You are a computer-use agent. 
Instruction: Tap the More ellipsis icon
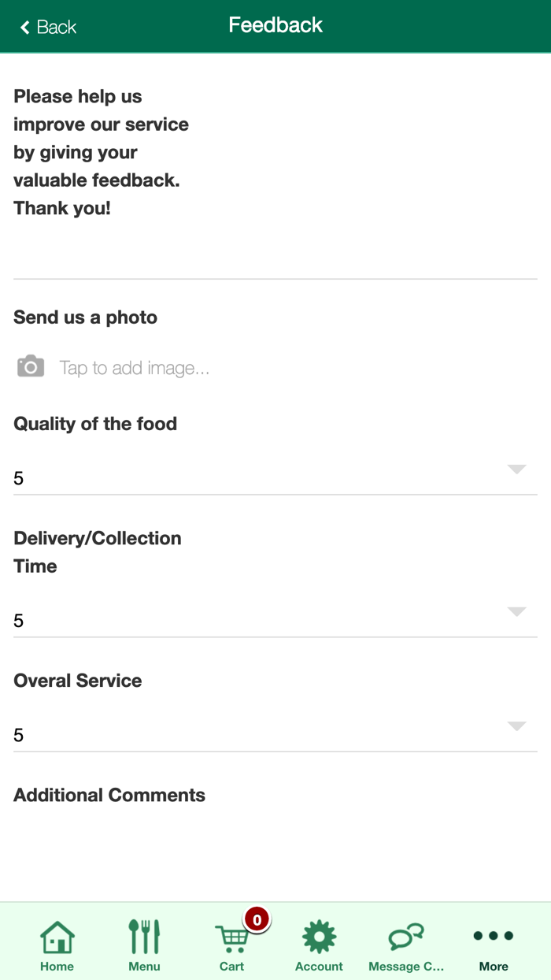pyautogui.click(x=494, y=934)
